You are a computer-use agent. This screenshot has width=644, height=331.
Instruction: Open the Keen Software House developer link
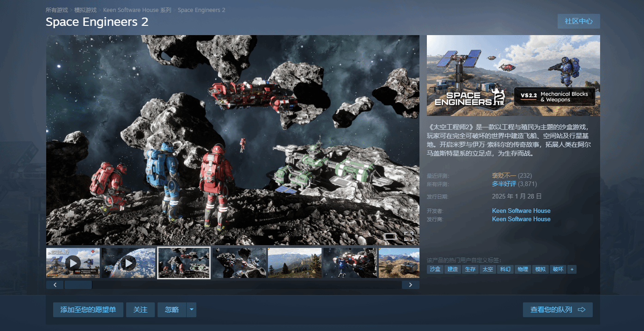[x=521, y=211]
